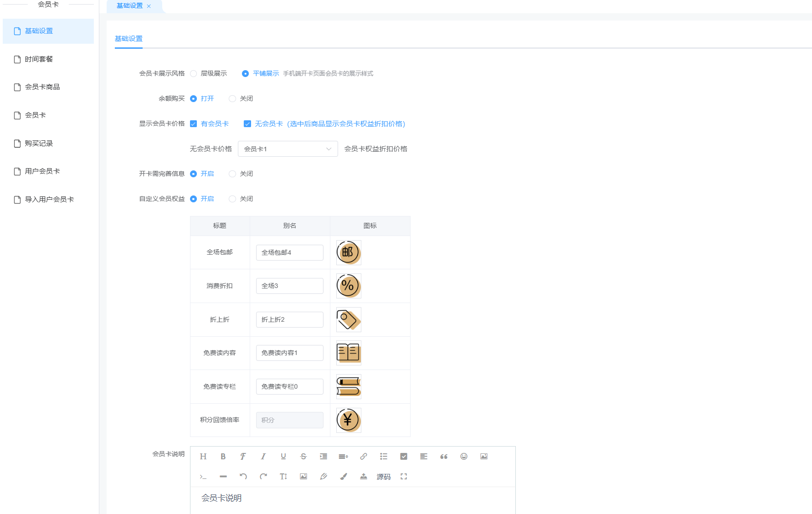Open 用户会员卡 in the left sidebar
812x514 pixels.
[x=48, y=171]
